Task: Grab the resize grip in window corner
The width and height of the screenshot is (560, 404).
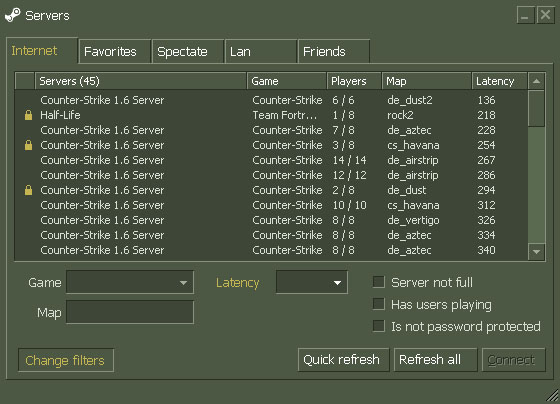Action: coord(553,396)
